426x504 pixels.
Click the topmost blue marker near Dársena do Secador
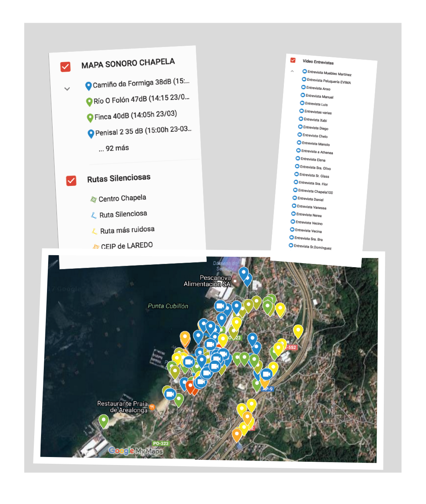[244, 273]
